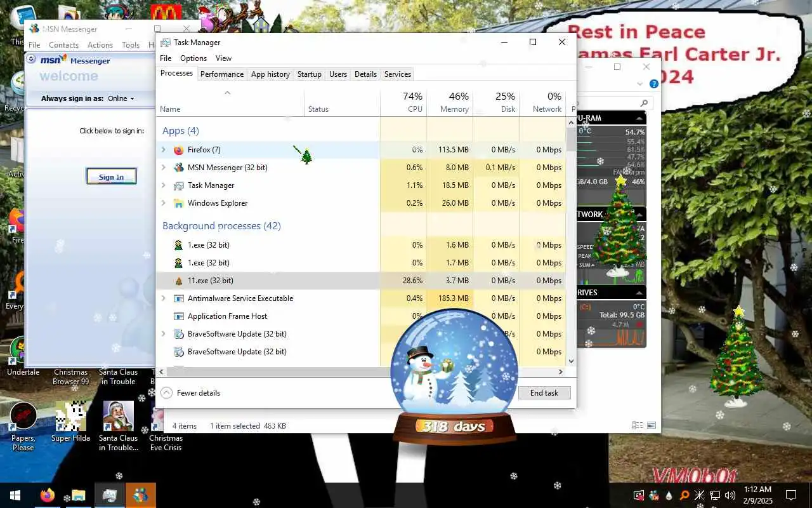
Task: Click the orange magnifier tray icon
Action: (684, 495)
